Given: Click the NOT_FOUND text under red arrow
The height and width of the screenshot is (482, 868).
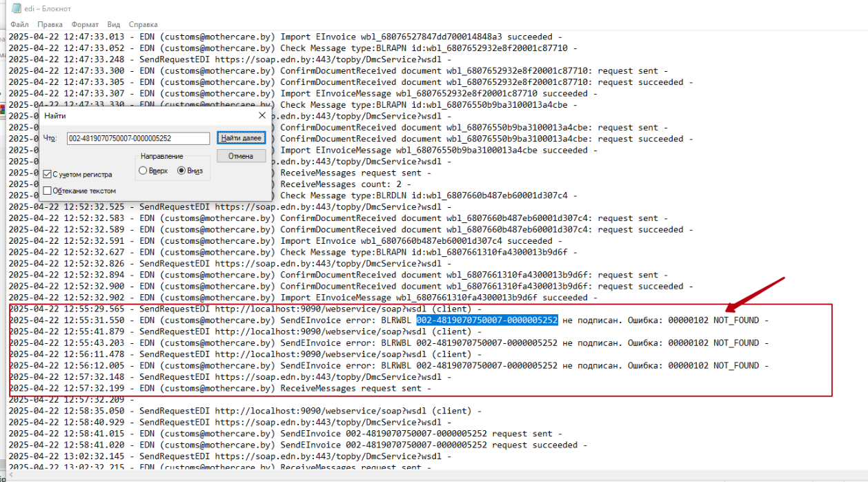Looking at the screenshot, I should pyautogui.click(x=736, y=320).
